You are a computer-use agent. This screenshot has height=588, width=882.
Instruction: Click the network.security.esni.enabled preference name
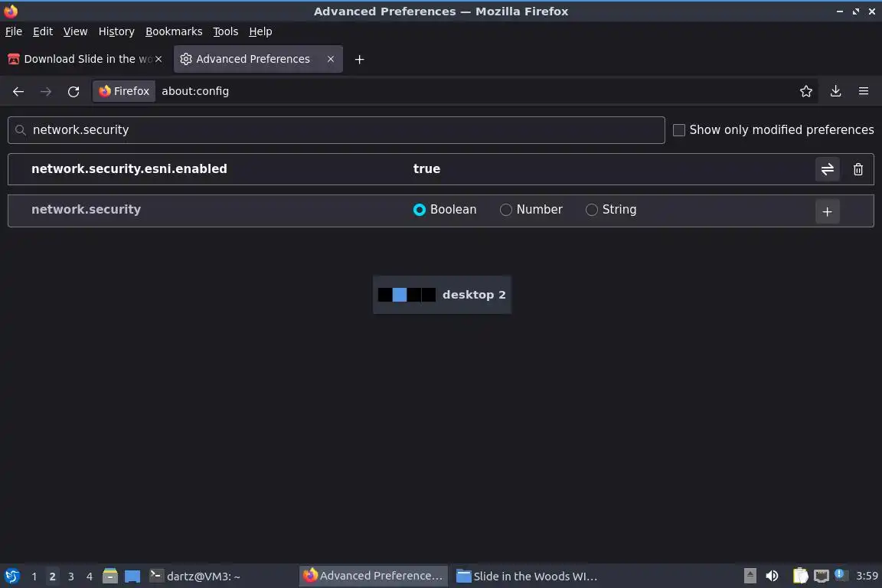click(x=129, y=168)
